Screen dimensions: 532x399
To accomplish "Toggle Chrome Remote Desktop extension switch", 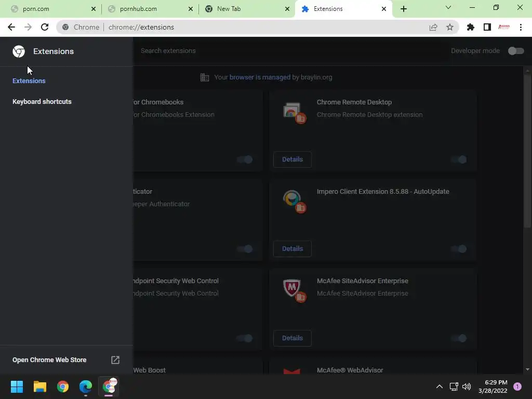I will pyautogui.click(x=459, y=159).
